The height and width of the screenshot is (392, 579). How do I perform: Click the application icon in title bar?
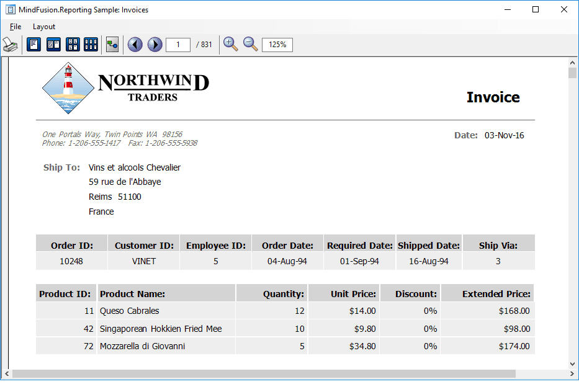tap(11, 9)
